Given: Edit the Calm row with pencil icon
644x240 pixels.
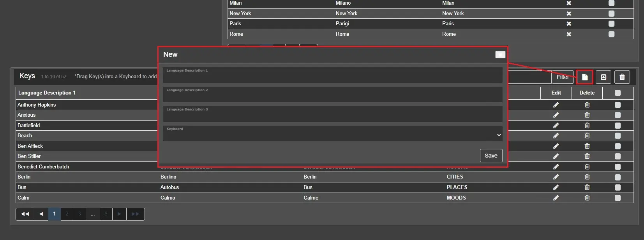Looking at the screenshot, I should [556, 198].
